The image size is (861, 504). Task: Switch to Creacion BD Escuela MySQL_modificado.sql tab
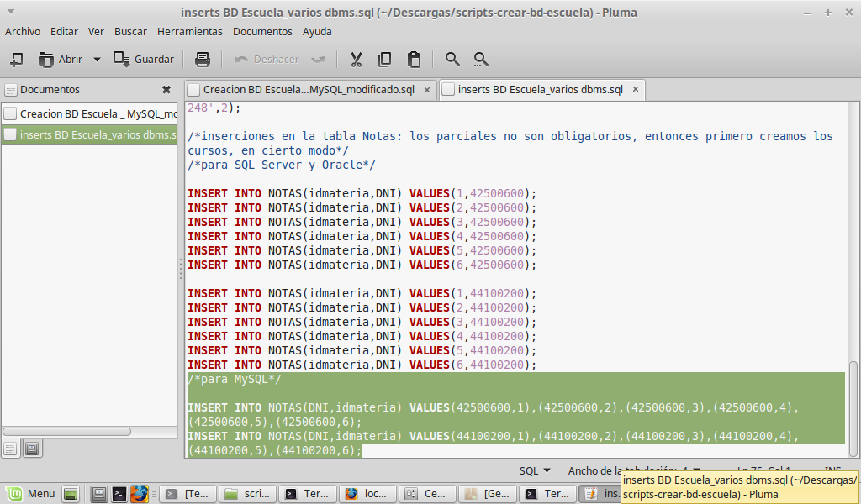[308, 89]
